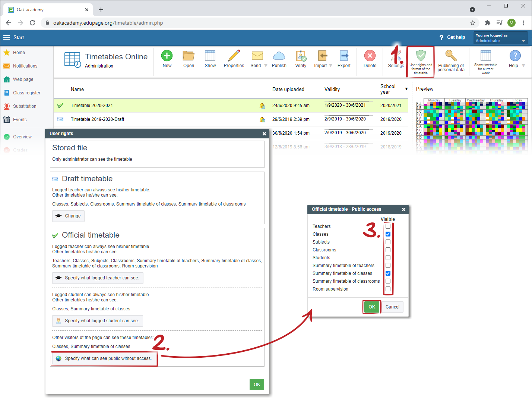Click the browser address bar
The width and height of the screenshot is (532, 398).
coord(257,23)
